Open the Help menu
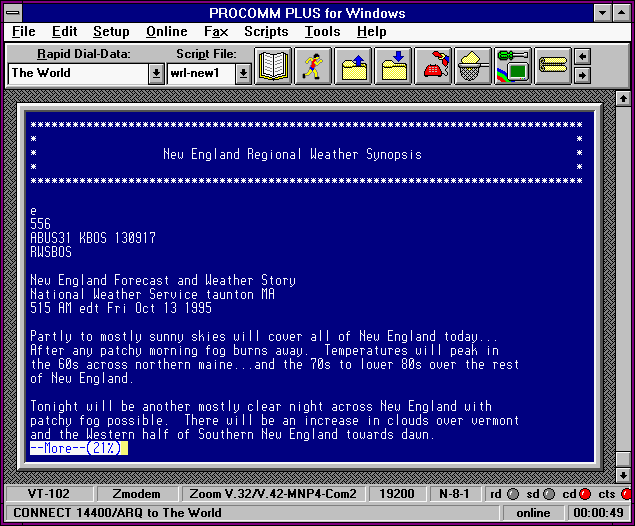This screenshot has width=635, height=526. [x=371, y=32]
